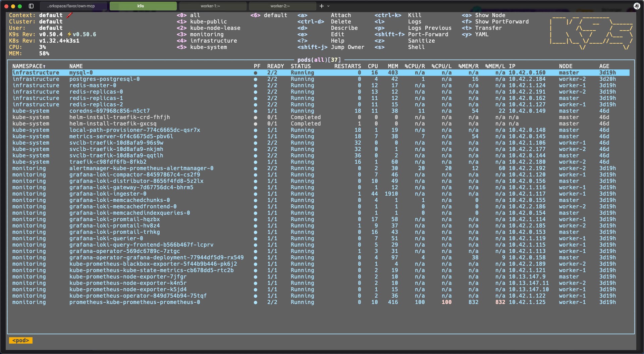The image size is (644, 354).
Task: Click the <0> all namespace shortcut
Action: pyautogui.click(x=188, y=15)
